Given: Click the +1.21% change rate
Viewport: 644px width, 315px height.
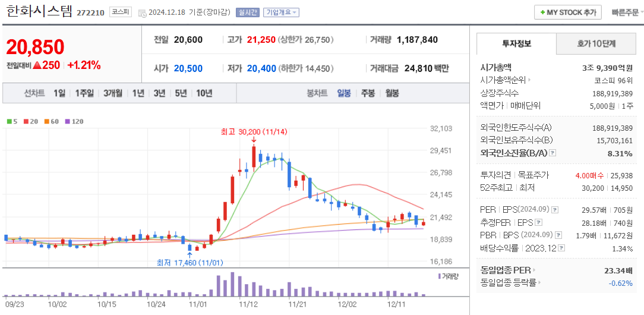Looking at the screenshot, I should 84,65.
